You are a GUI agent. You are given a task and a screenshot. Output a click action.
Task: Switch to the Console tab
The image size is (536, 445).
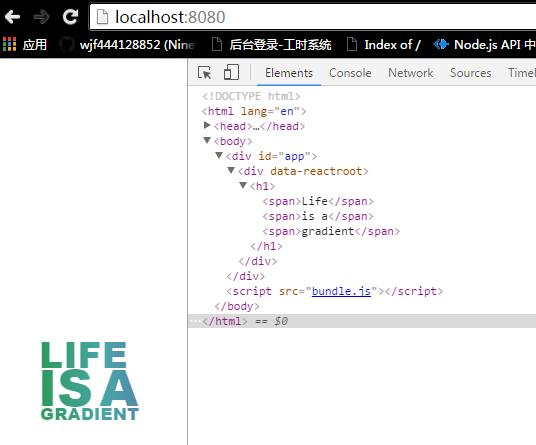350,73
